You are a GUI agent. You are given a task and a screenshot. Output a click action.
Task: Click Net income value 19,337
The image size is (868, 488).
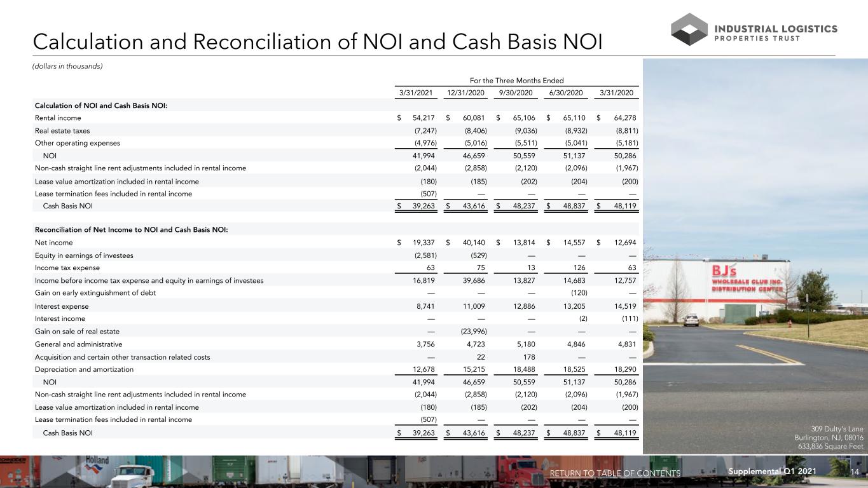[x=423, y=243]
